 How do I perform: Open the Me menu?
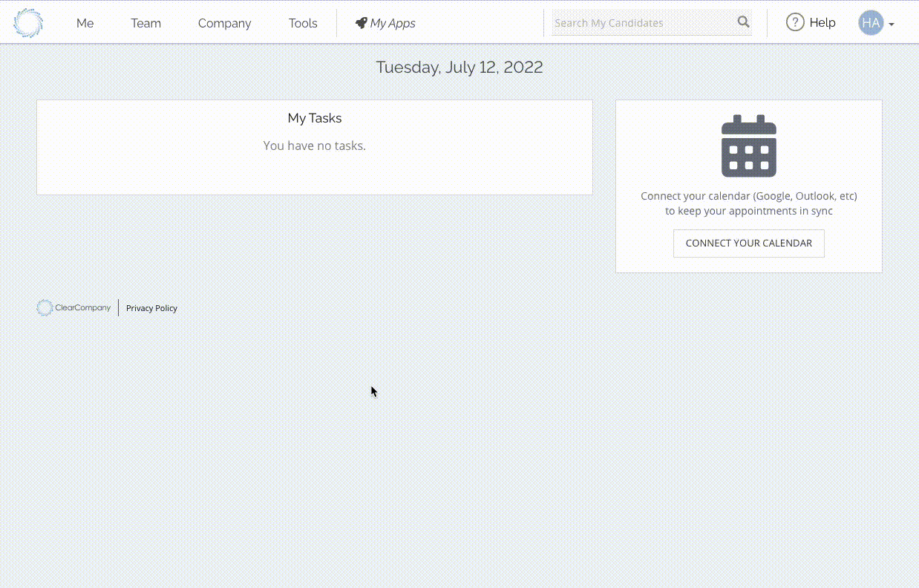[x=85, y=23]
